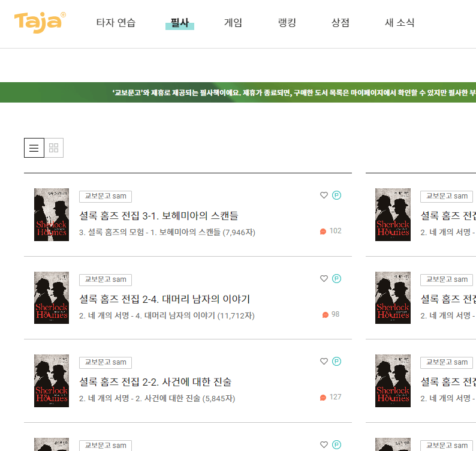476x451 pixels.
Task: Click the P point icon for 대머리 남자의 이야기
Action: [336, 278]
